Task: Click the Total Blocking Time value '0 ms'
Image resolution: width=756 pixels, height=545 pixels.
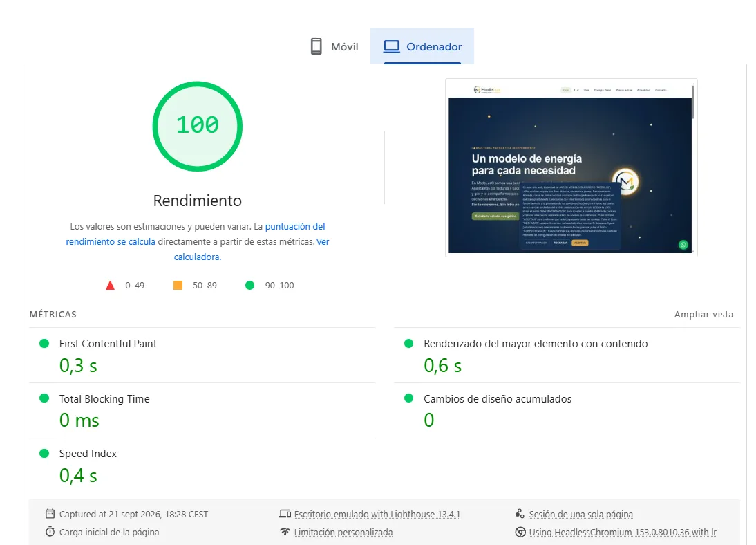Action: 79,421
